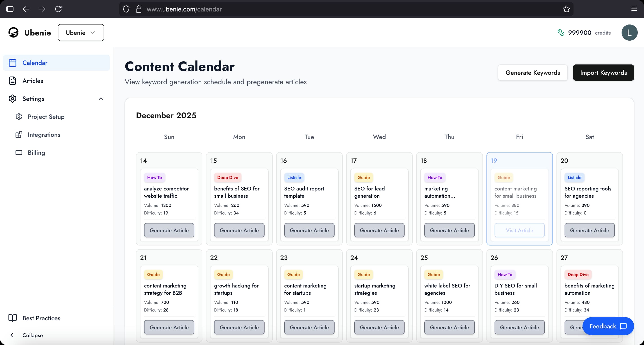Click Import Keywords
The image size is (644, 345).
pos(603,73)
